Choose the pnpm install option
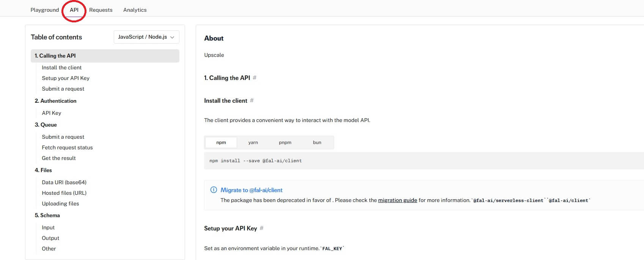The width and height of the screenshot is (644, 260). 285,143
